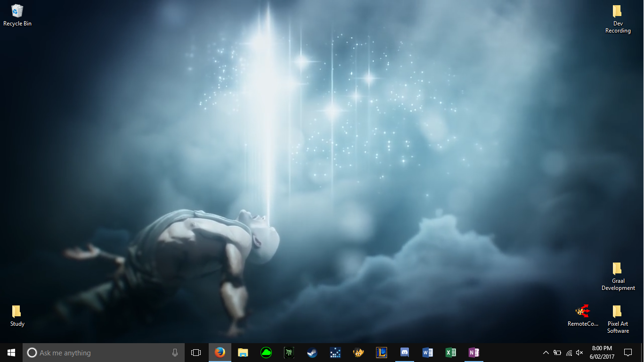Unmute the sound via volume tray icon
This screenshot has height=362, width=644.
pyautogui.click(x=579, y=353)
